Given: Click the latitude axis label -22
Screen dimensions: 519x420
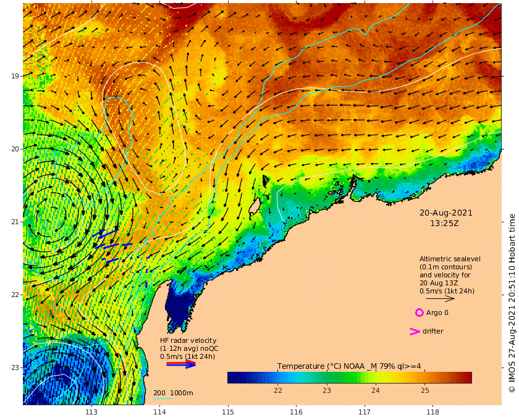Looking at the screenshot, I should point(14,295).
